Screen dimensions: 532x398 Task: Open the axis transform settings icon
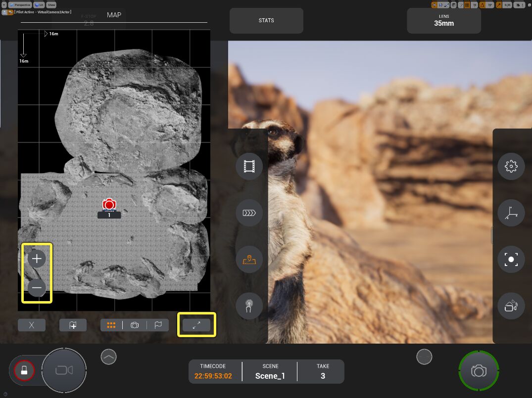pos(511,213)
